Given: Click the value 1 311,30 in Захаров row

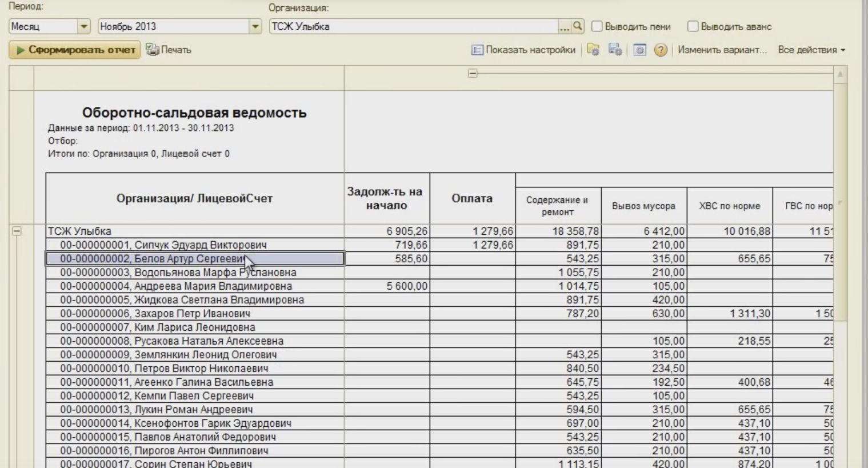Looking at the screenshot, I should click(750, 313).
